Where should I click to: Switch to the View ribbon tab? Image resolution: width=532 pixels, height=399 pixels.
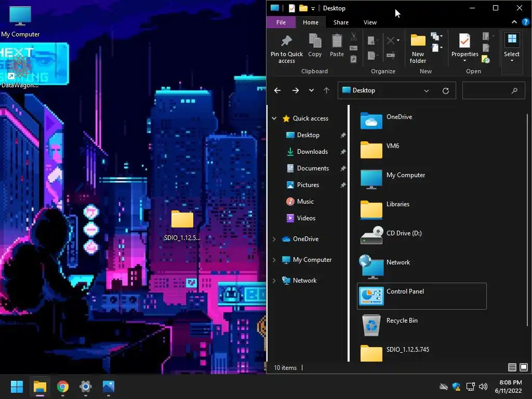pyautogui.click(x=370, y=22)
